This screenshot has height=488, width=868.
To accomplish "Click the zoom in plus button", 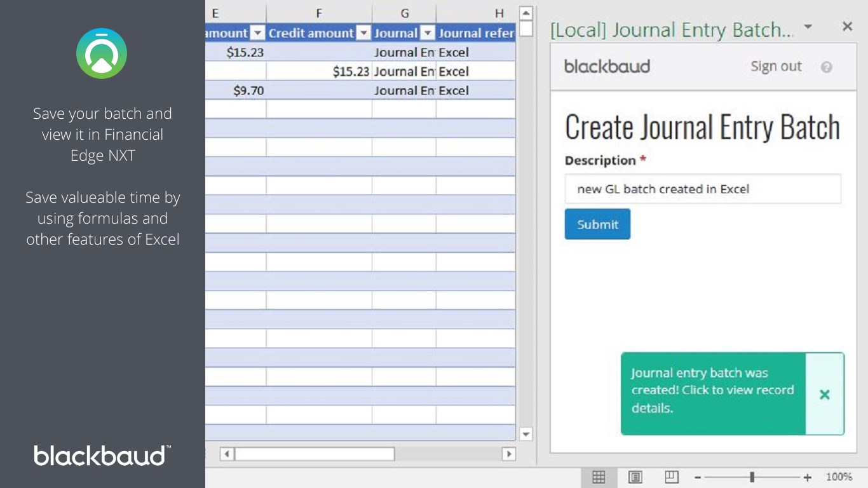I will pyautogui.click(x=808, y=477).
